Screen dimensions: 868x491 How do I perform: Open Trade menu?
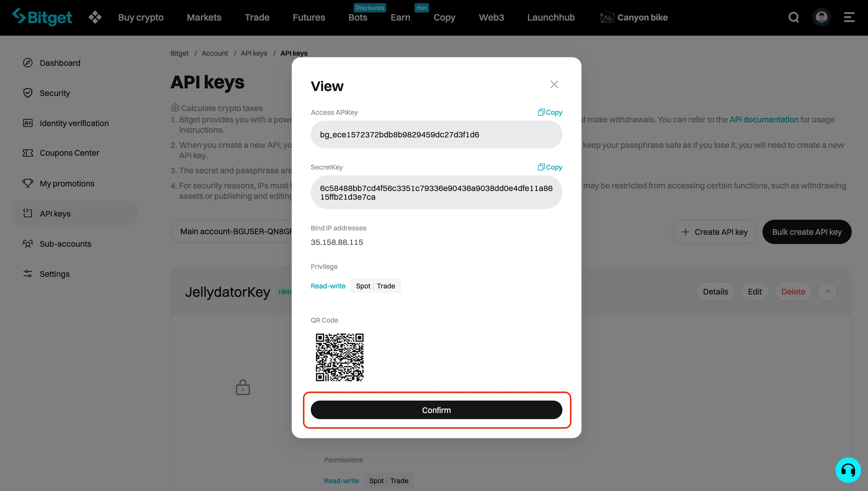tap(257, 17)
